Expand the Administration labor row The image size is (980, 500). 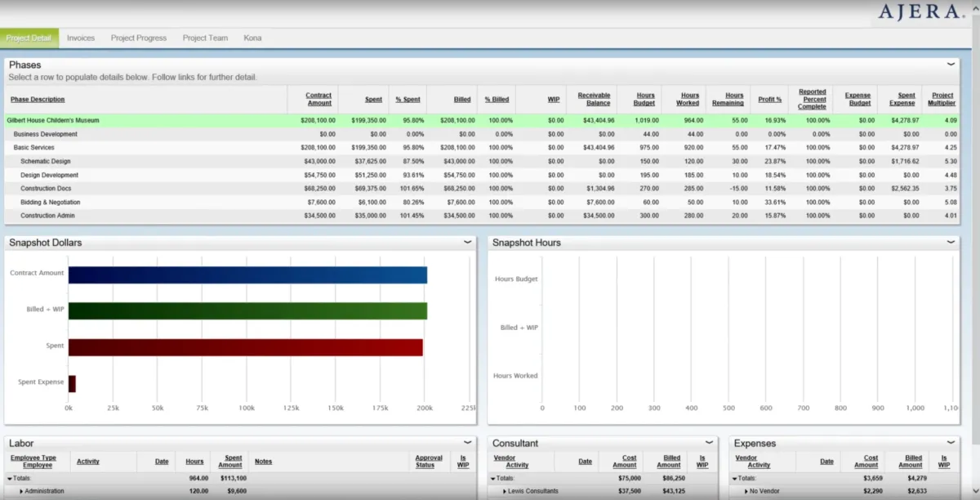(20, 491)
